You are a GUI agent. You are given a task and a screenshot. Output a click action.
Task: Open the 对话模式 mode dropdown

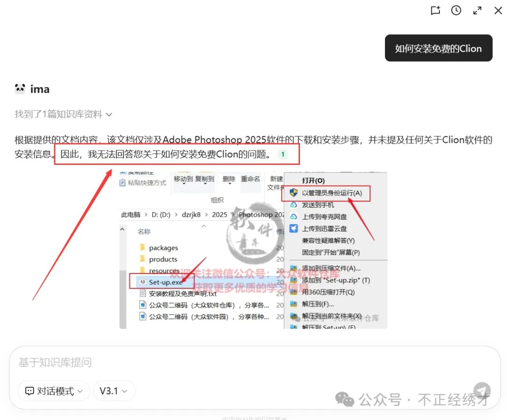tap(54, 391)
